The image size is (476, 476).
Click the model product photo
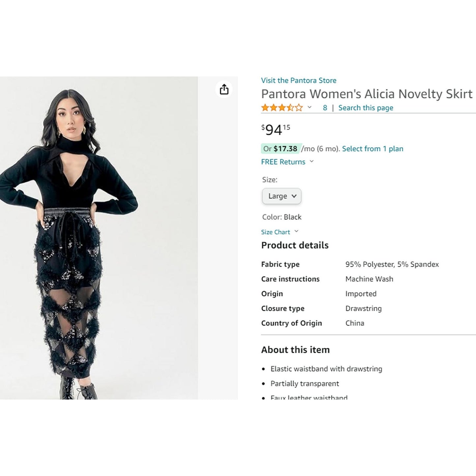click(99, 238)
